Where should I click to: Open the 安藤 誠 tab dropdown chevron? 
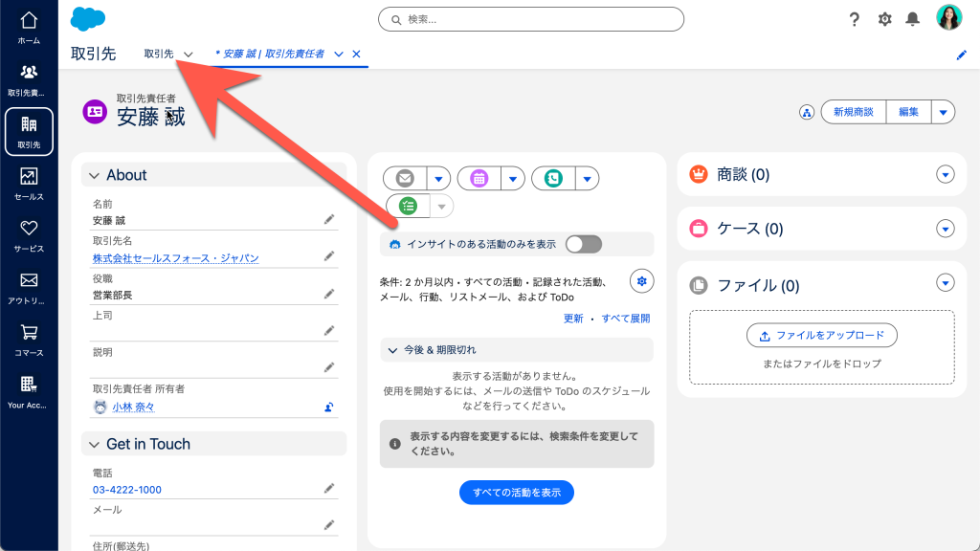click(339, 55)
